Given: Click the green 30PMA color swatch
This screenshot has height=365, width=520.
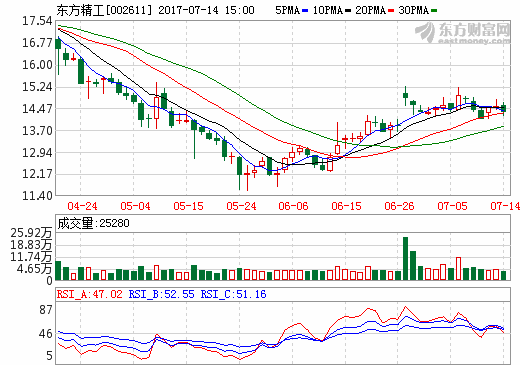Looking at the screenshot, I should click(434, 11).
